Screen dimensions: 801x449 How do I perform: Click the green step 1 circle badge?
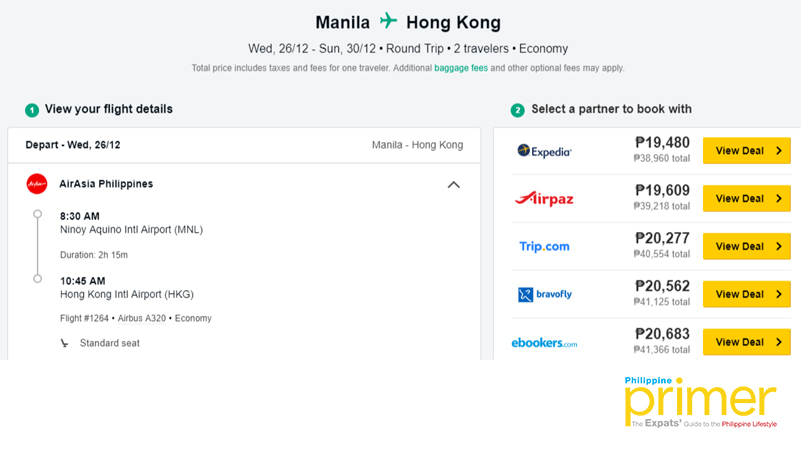click(32, 110)
